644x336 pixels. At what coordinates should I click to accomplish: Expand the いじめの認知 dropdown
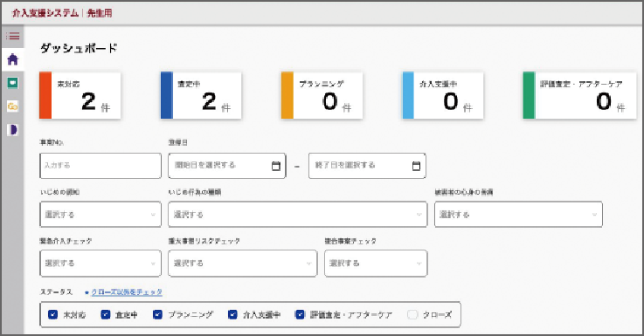100,214
